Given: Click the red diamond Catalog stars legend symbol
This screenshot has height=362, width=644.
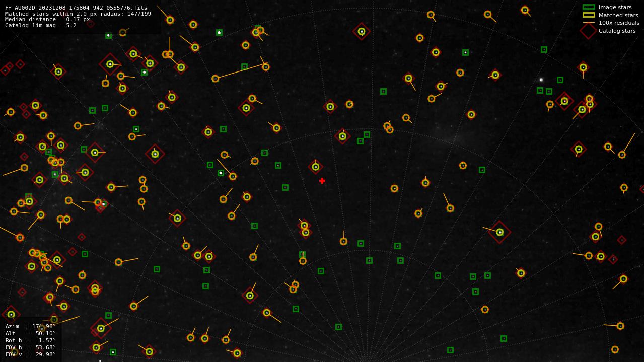Looking at the screenshot, I should click(x=589, y=31).
